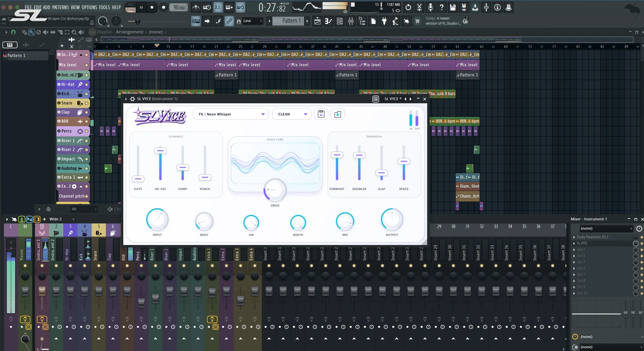Mute the Hi-Hat playlist track
The width and height of the screenshot is (644, 351).
pyautogui.click(x=86, y=84)
